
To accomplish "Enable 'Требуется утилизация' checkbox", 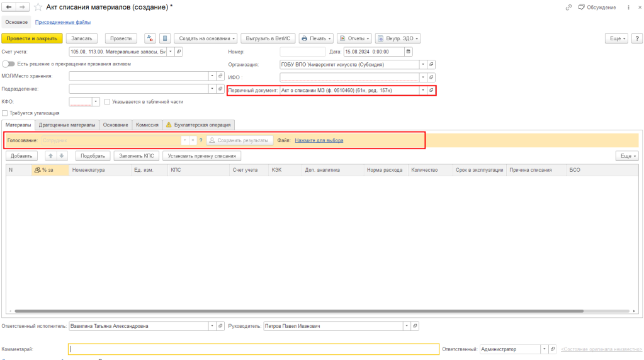I will pyautogui.click(x=5, y=113).
